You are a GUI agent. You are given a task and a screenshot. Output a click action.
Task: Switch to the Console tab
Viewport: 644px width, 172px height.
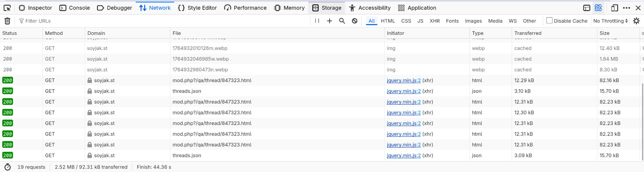(74, 8)
